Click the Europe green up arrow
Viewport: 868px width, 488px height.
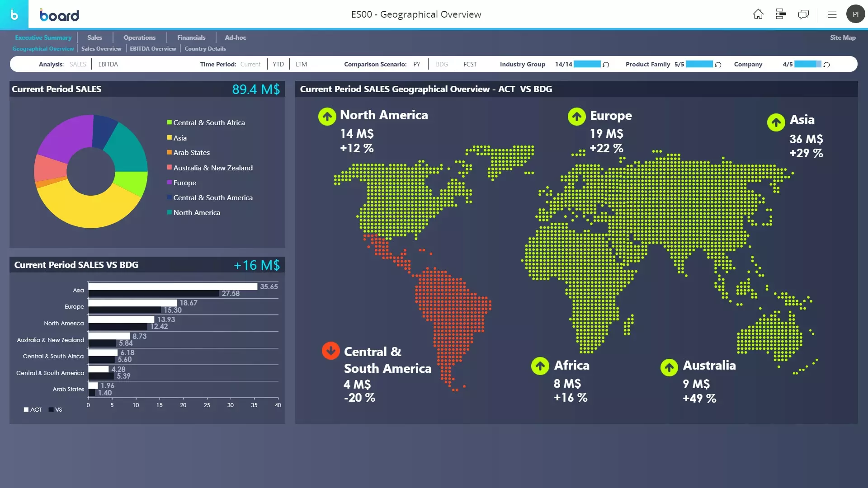tap(577, 117)
